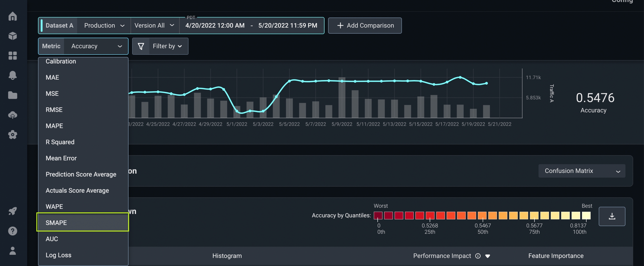Select RMSE from the metric list
Image resolution: width=644 pixels, height=266 pixels.
[83, 110]
